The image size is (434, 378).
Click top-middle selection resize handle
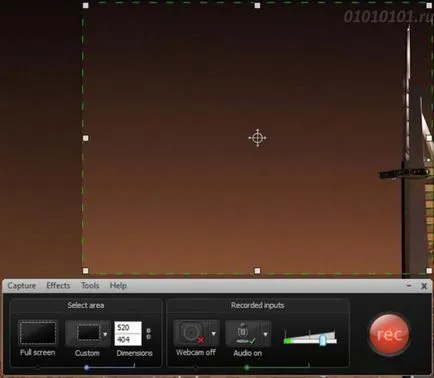[257, 5]
